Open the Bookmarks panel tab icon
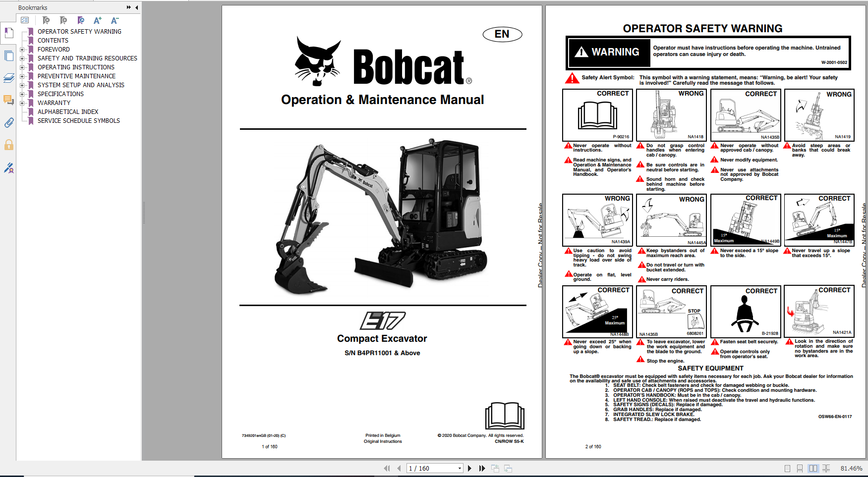This screenshot has width=868, height=477. click(x=8, y=33)
